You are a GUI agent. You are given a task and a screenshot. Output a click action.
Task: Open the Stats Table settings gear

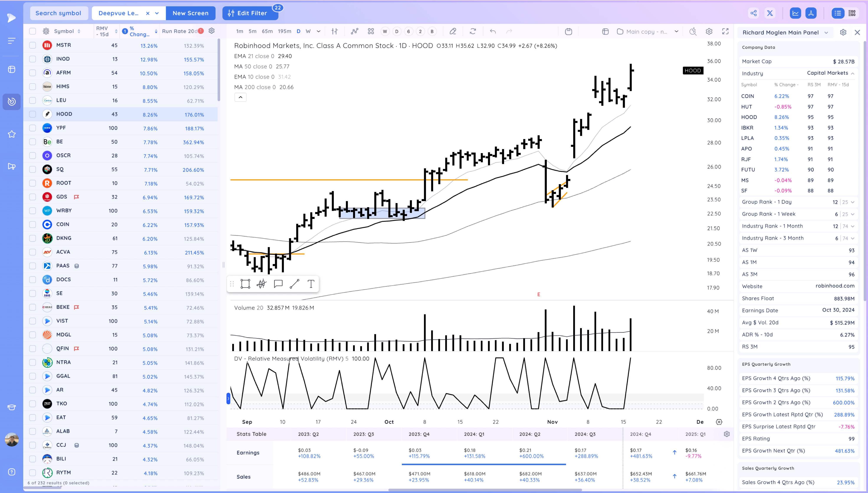pos(727,434)
